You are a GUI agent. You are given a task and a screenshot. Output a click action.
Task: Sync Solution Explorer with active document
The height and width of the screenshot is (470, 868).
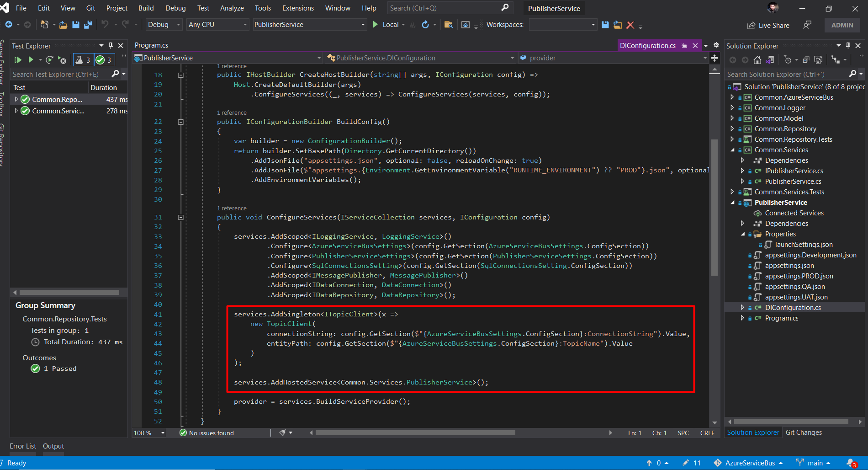[x=771, y=59]
